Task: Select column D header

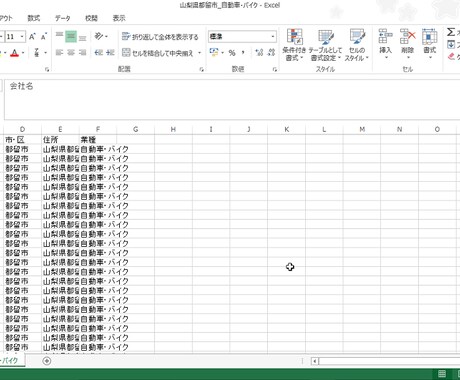Action: [x=22, y=129]
